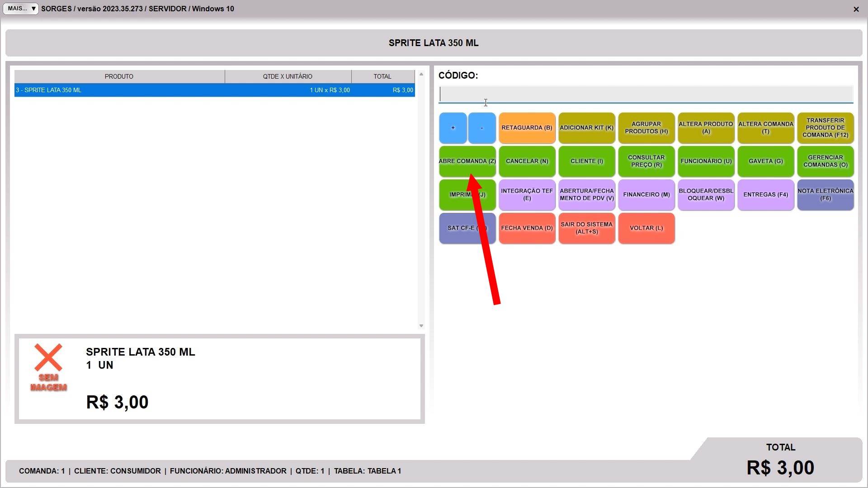Viewport: 868px width, 488px height.
Task: Open Gerenciar Comandas (O)
Action: pos(826,161)
